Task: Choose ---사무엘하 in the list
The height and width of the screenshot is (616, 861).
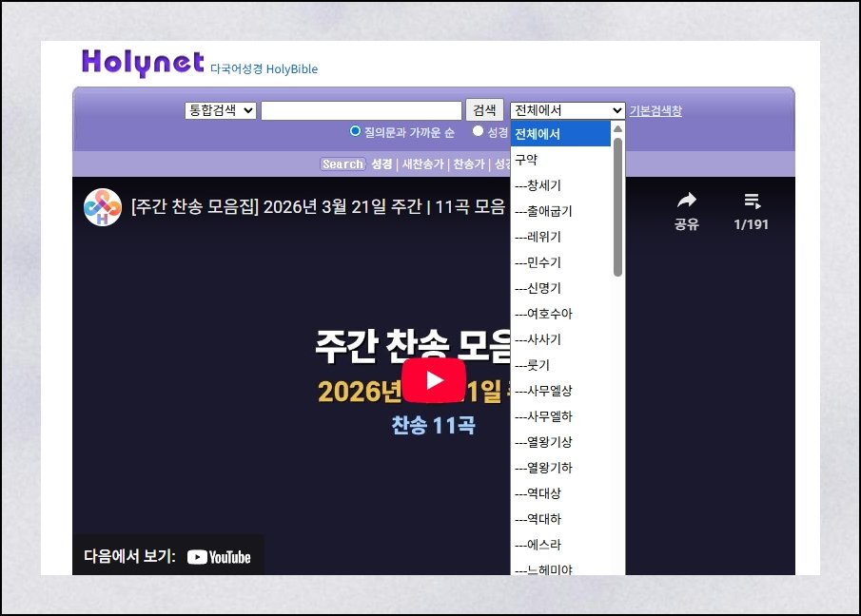Action: coord(560,416)
